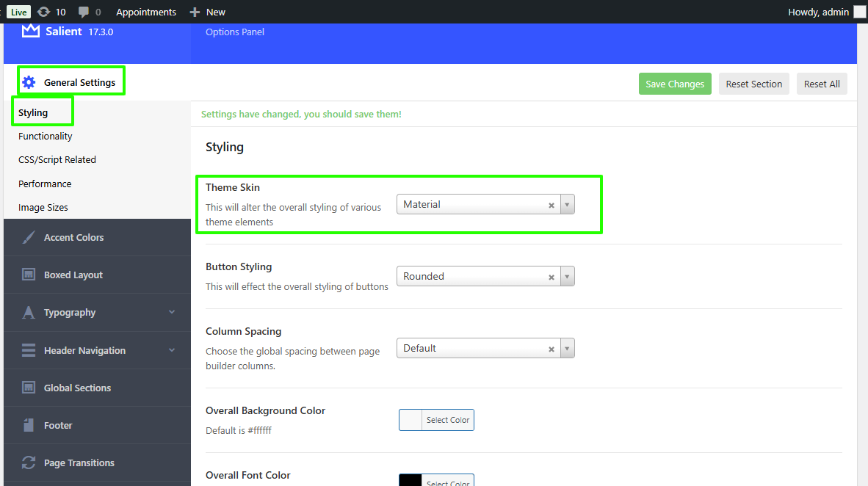The width and height of the screenshot is (868, 486).
Task: Click the plus icon next to New
Action: 195,12
